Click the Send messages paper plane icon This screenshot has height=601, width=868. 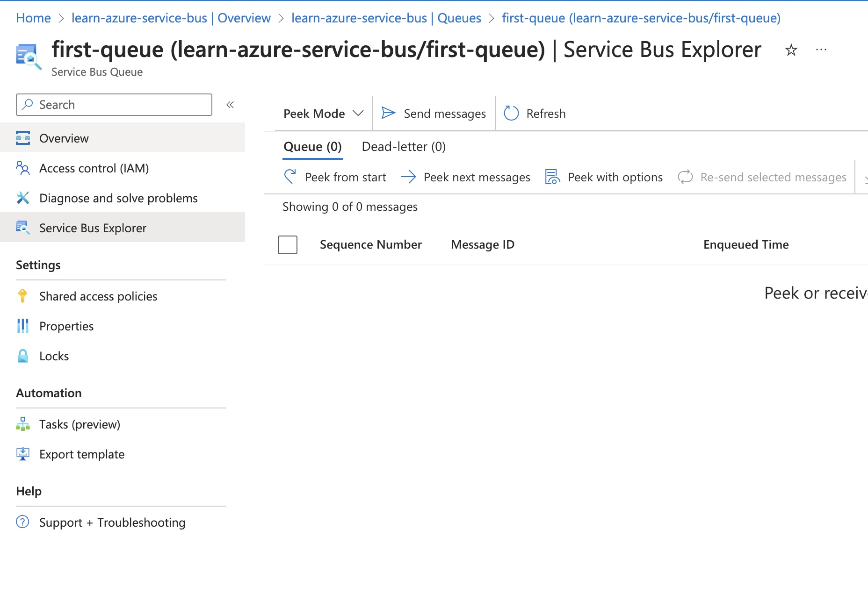389,113
